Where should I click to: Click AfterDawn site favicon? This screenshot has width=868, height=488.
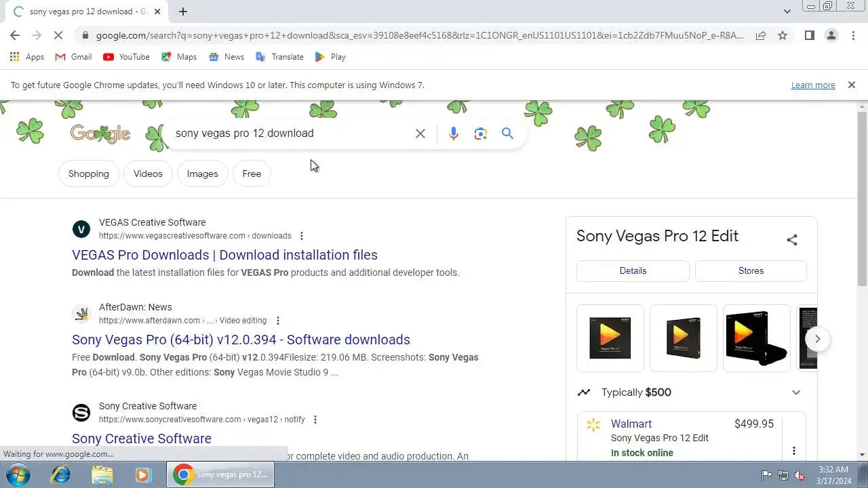[x=81, y=314]
